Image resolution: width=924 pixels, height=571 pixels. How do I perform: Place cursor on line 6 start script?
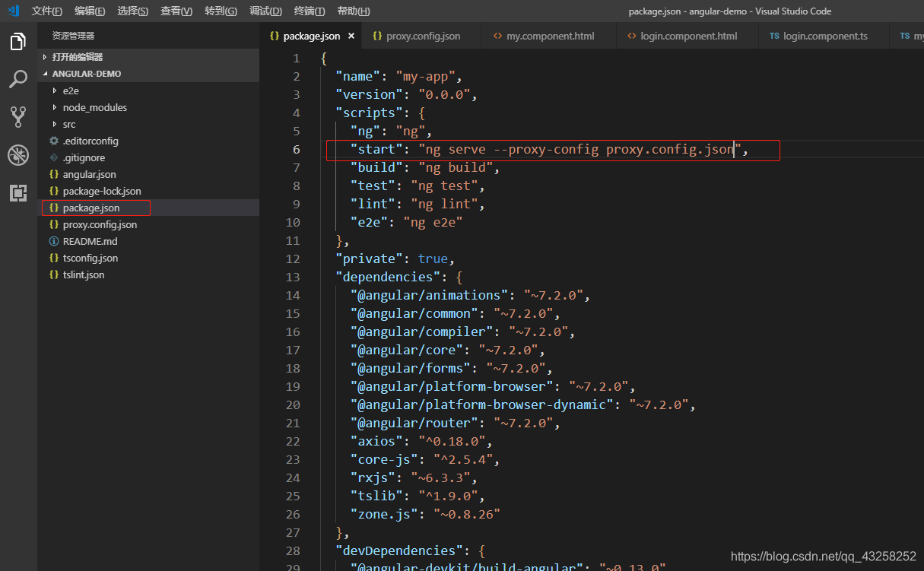(553, 150)
